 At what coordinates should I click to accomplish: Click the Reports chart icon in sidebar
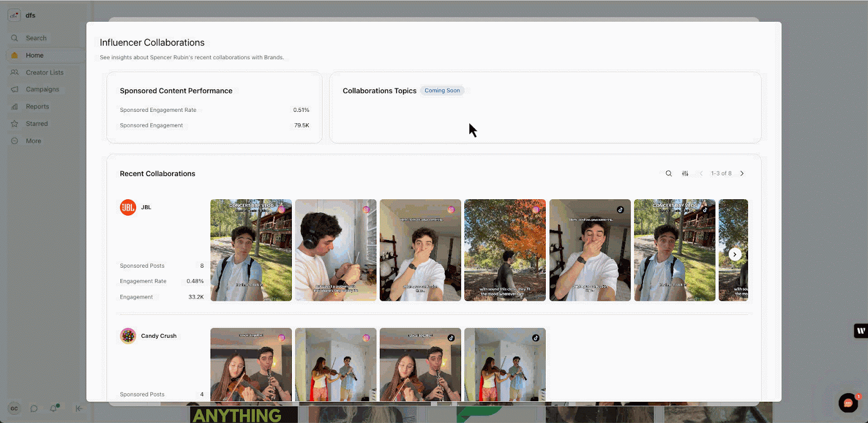(x=15, y=107)
